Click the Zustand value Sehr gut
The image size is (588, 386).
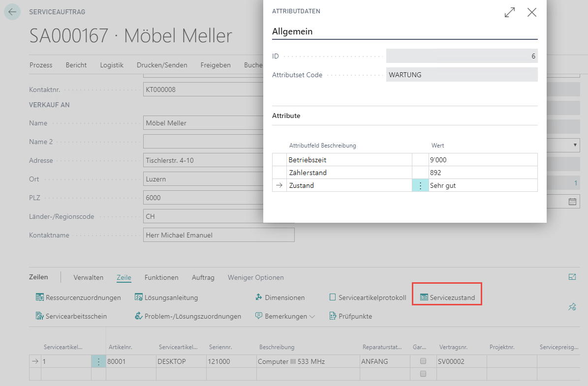(x=483, y=185)
